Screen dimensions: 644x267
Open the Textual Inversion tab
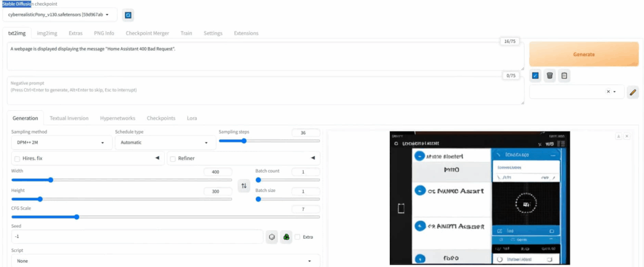(x=69, y=118)
